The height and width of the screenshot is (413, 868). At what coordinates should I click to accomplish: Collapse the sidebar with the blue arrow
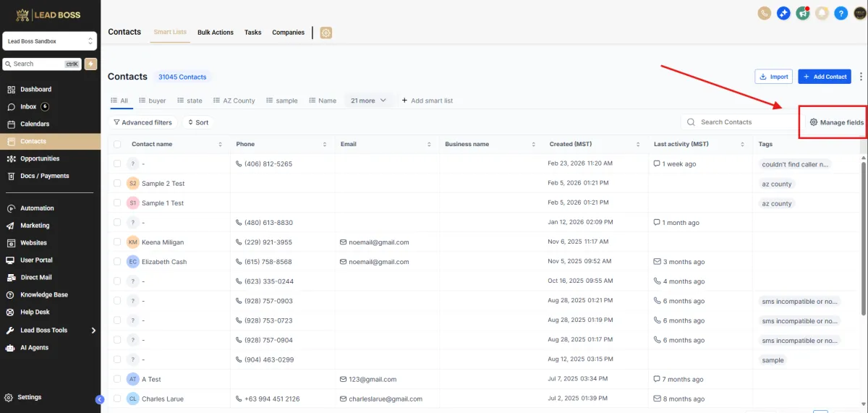click(x=100, y=399)
